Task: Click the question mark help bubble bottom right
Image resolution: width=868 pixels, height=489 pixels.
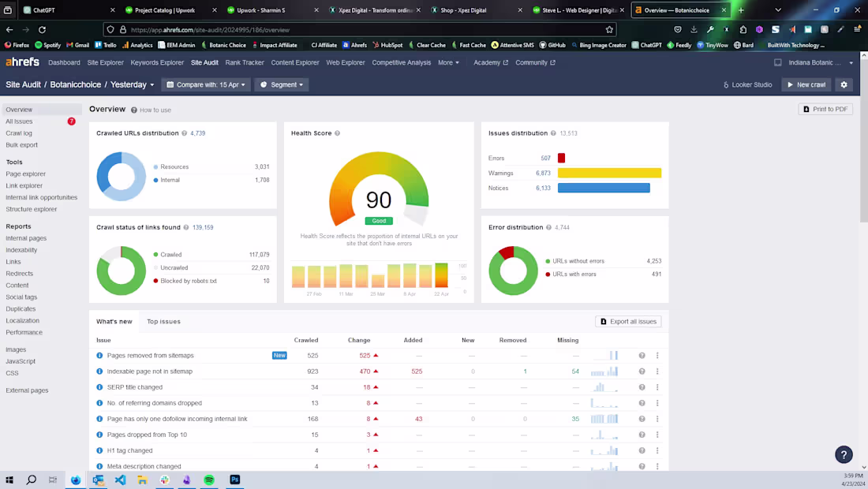Action: (x=844, y=455)
